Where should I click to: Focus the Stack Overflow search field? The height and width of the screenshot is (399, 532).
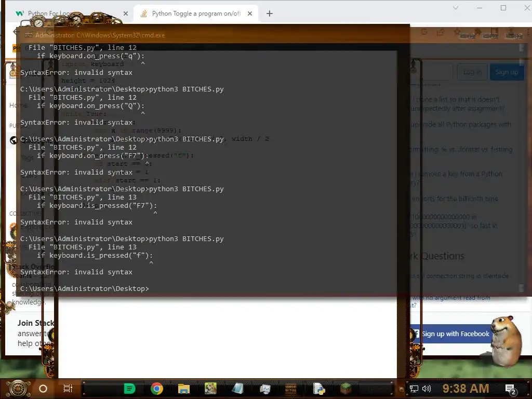point(431,72)
